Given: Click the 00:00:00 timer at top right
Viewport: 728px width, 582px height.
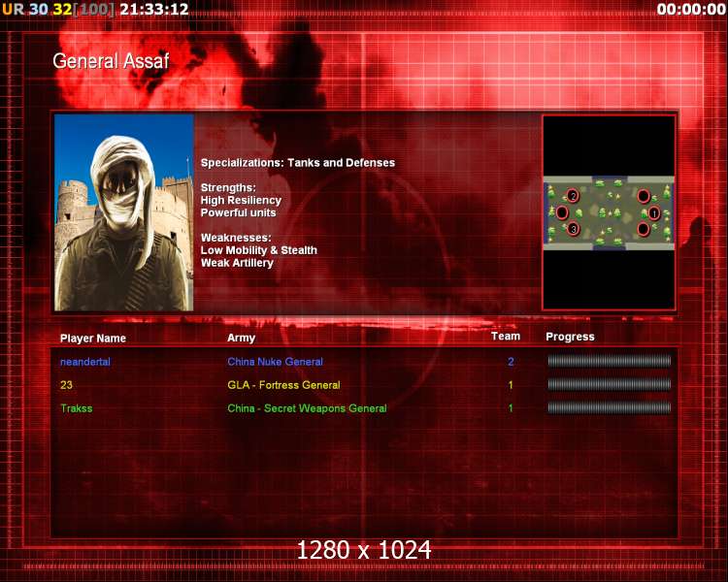Looking at the screenshot, I should pos(691,10).
